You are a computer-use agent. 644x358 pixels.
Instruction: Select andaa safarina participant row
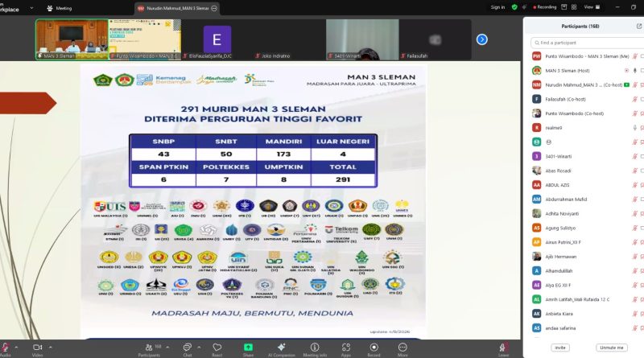[588, 328]
